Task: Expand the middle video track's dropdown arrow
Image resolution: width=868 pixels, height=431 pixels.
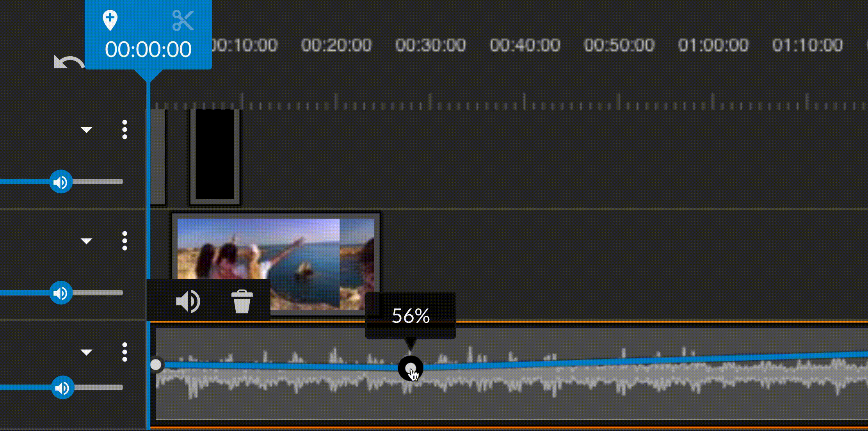Action: click(86, 241)
